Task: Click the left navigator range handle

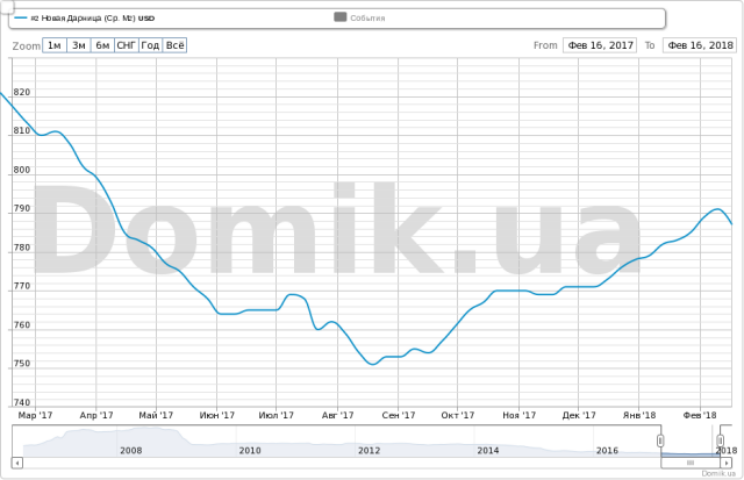Action: pyautogui.click(x=660, y=441)
